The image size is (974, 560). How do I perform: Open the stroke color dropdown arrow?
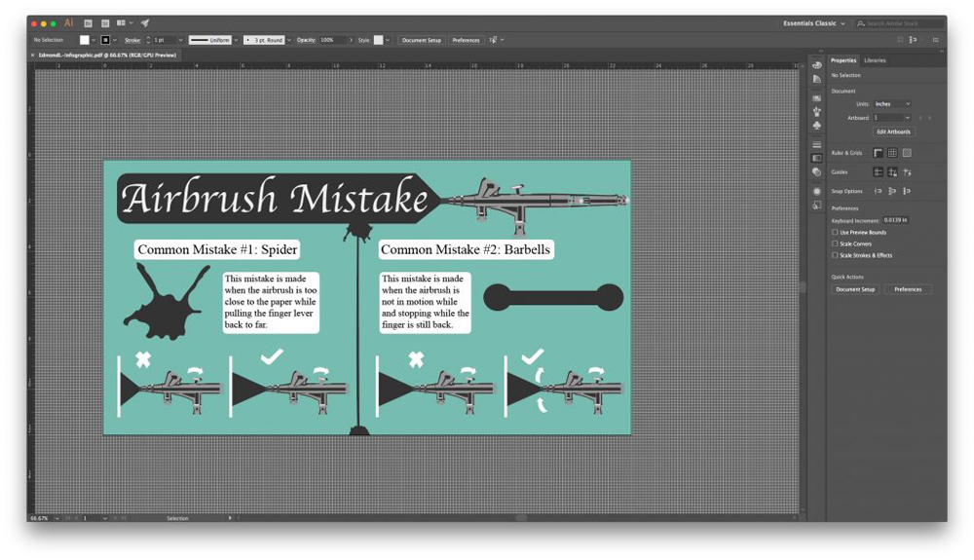[x=115, y=40]
